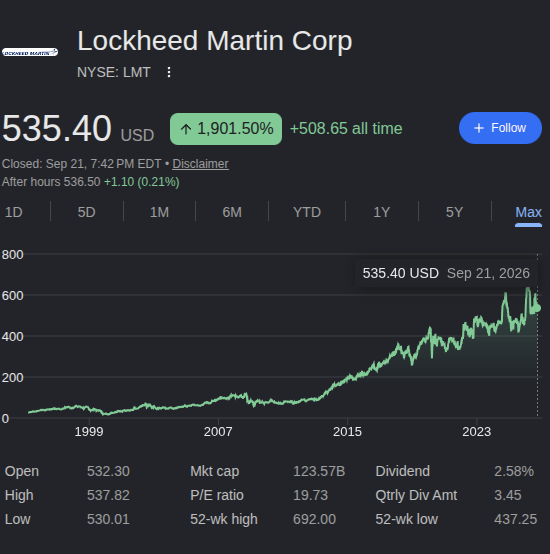The image size is (550, 554).
Task: Click the 52-wk low value 437.25
Action: click(515, 519)
